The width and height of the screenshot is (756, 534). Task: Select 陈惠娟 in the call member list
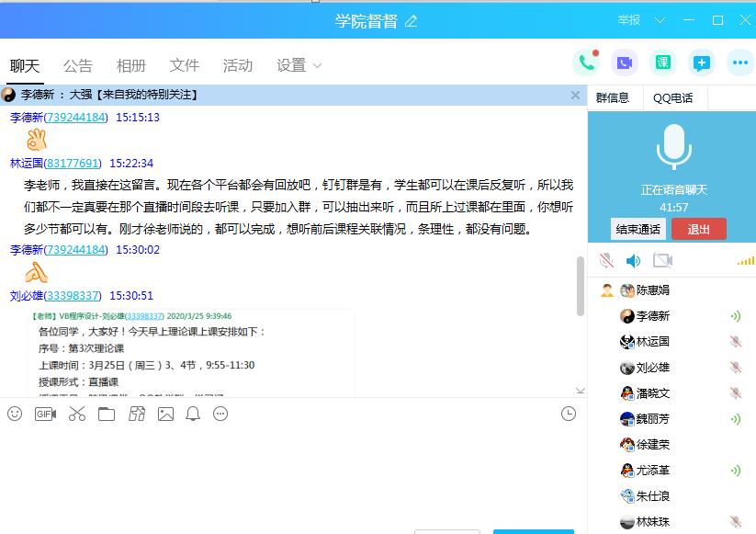pyautogui.click(x=652, y=290)
